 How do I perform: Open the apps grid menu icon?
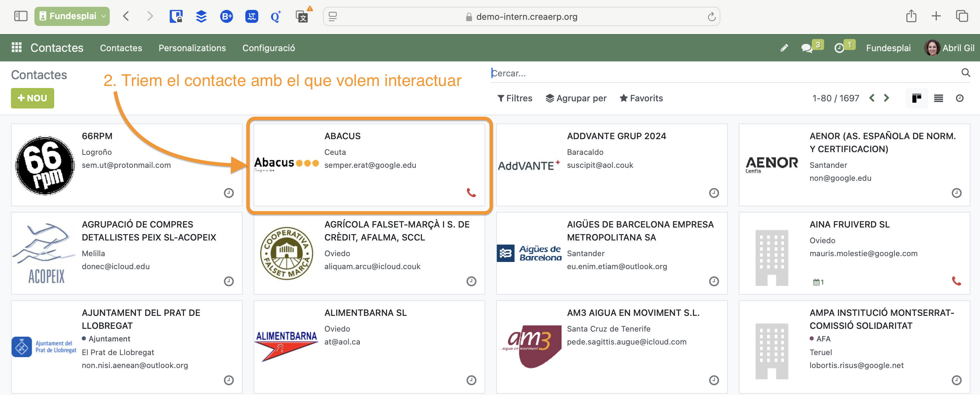point(16,48)
